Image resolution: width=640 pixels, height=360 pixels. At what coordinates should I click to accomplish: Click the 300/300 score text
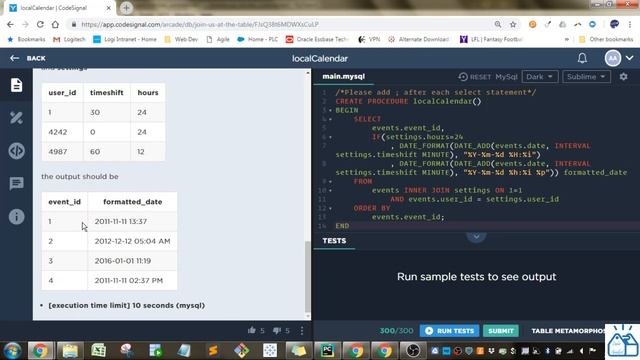(396, 331)
